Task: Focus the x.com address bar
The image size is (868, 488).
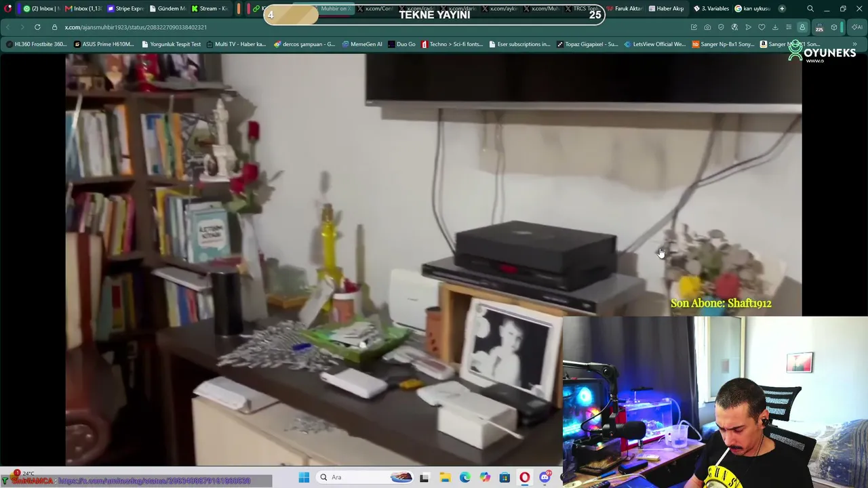Action: click(366, 27)
